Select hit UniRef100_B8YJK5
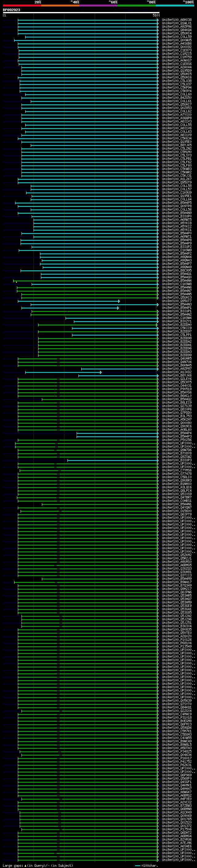 click(x=177, y=145)
